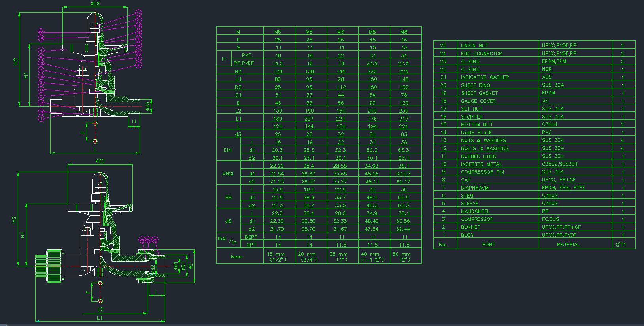Viewport: 644px width, 326px height.
Task: Pick the handwheel callout balloon 4
Action: point(41,51)
